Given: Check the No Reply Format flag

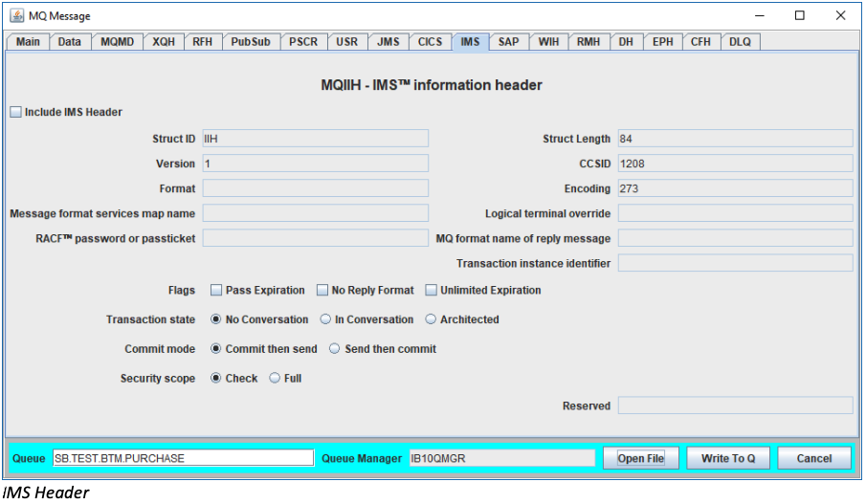Looking at the screenshot, I should [x=322, y=291].
